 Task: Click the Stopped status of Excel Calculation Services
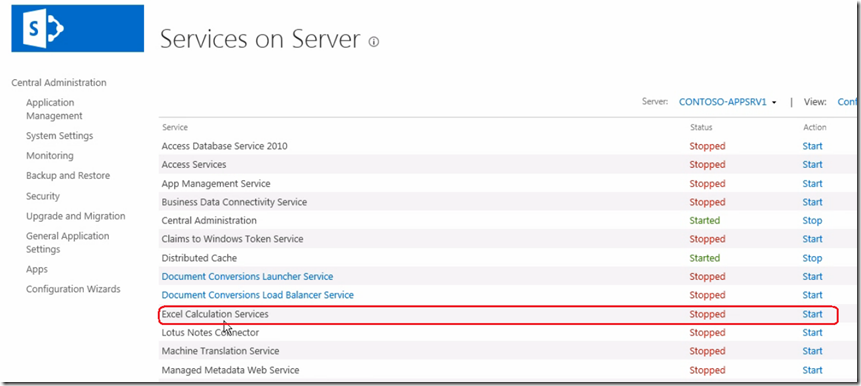click(707, 315)
